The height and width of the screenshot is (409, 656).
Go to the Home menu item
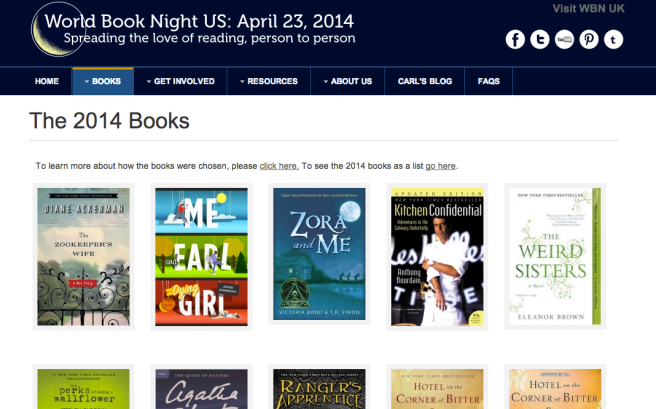point(47,81)
